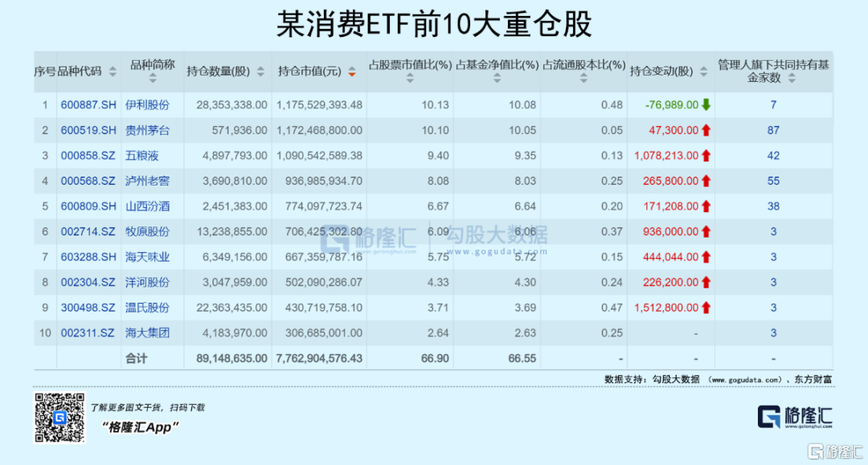Viewport: 868px width, 465px height.
Task: Open stock code 300498.SZ
Action: point(88,308)
